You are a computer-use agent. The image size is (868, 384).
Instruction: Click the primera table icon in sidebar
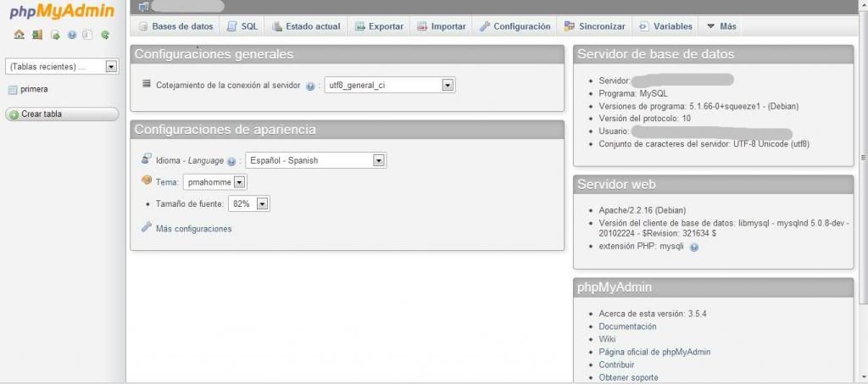coord(13,90)
